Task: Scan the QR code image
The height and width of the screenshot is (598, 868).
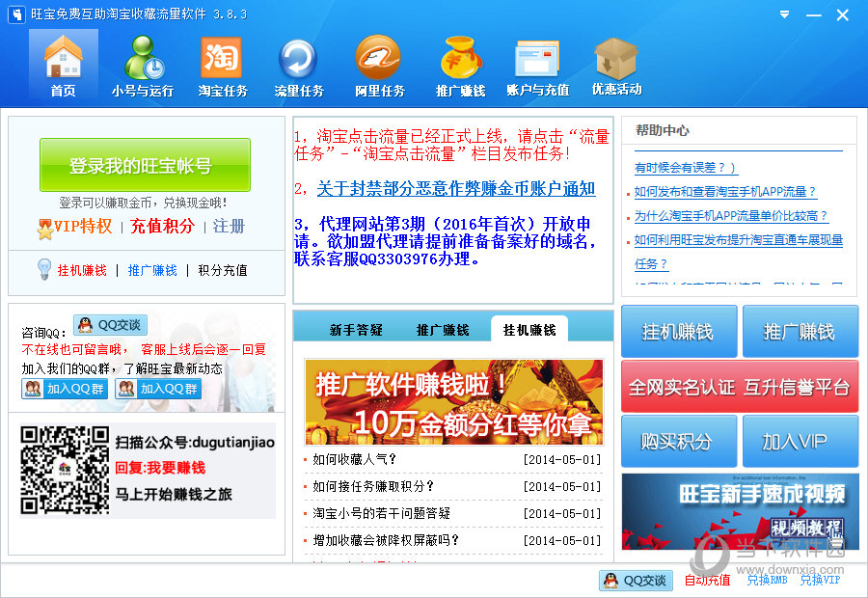Action: [65, 470]
